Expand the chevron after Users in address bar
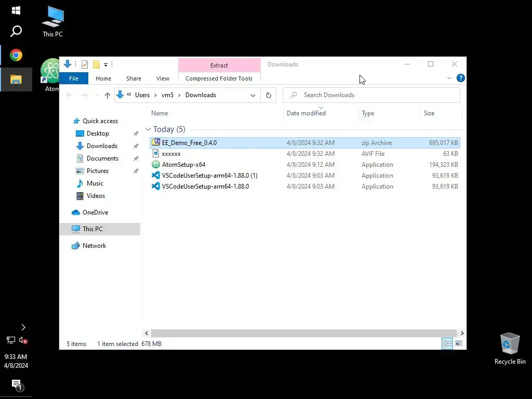 [x=155, y=96]
